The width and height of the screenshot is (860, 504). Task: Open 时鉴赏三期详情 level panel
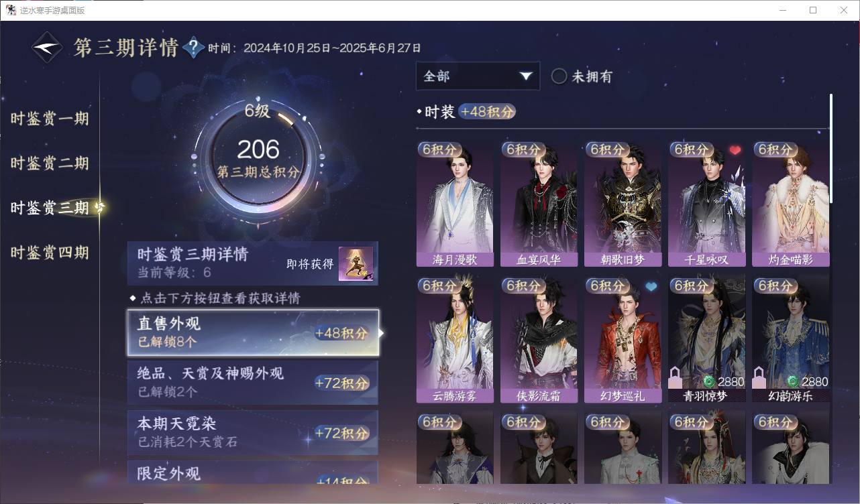253,263
